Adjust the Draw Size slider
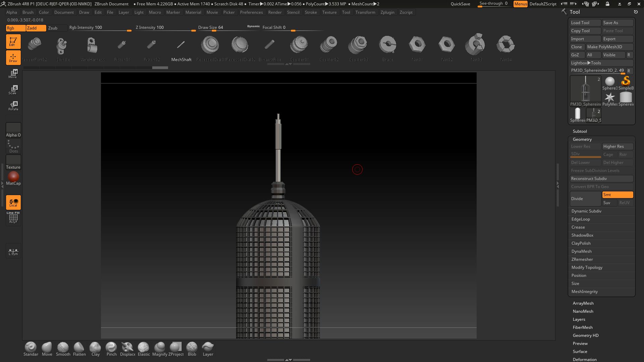 (228, 28)
